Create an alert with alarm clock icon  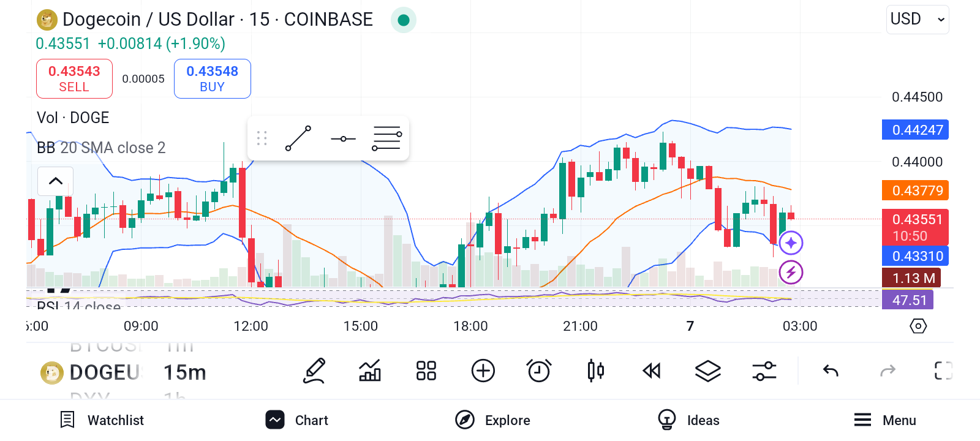point(539,371)
